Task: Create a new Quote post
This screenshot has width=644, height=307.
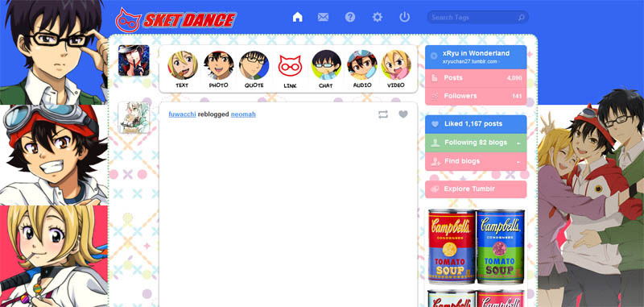Action: click(254, 69)
